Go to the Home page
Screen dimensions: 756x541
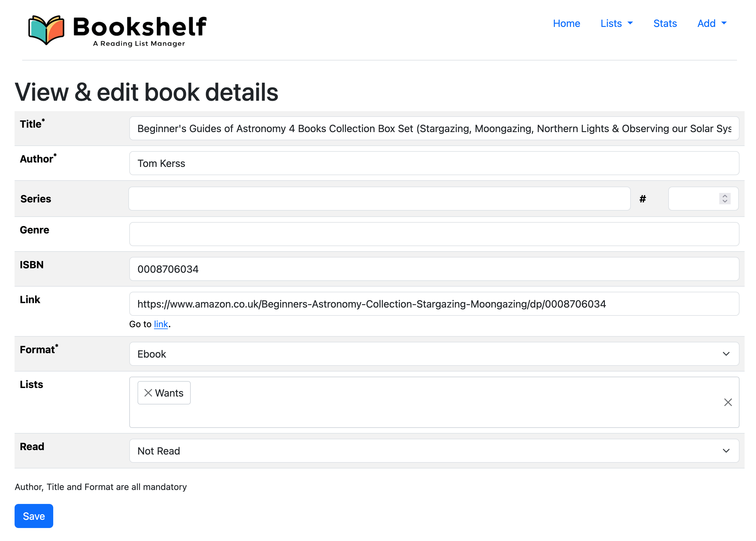566,23
